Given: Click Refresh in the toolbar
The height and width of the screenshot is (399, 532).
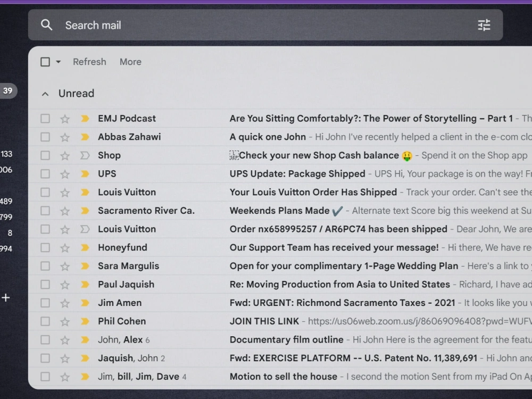Looking at the screenshot, I should coord(89,62).
